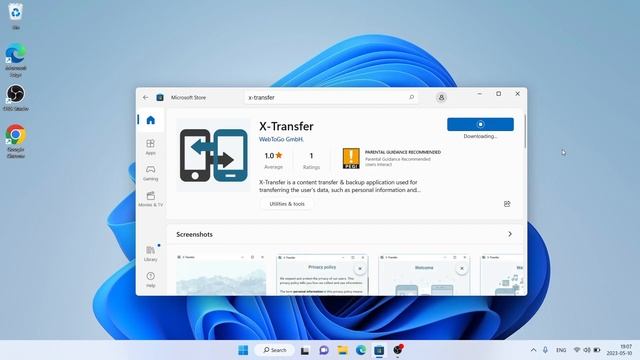Viewport: 640px width, 360px height.
Task: Click the taskbar Search box
Action: (274, 350)
